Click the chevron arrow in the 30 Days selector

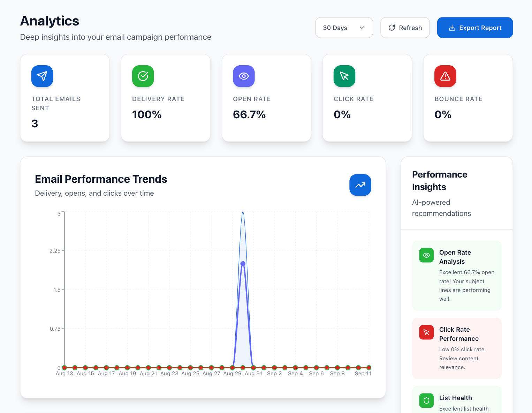tap(362, 28)
